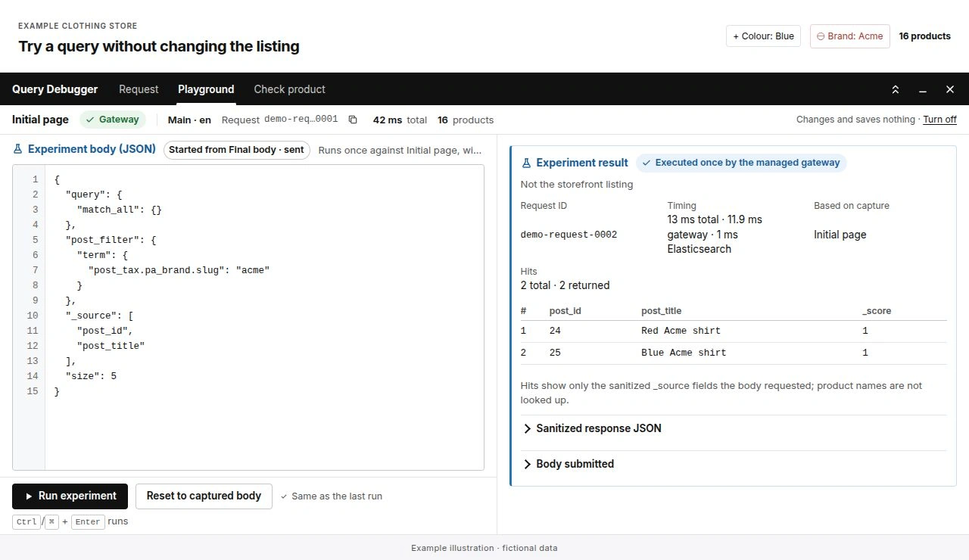Screen dimensions: 969x560
Task: Click the 16 products count in header
Action: tap(924, 36)
